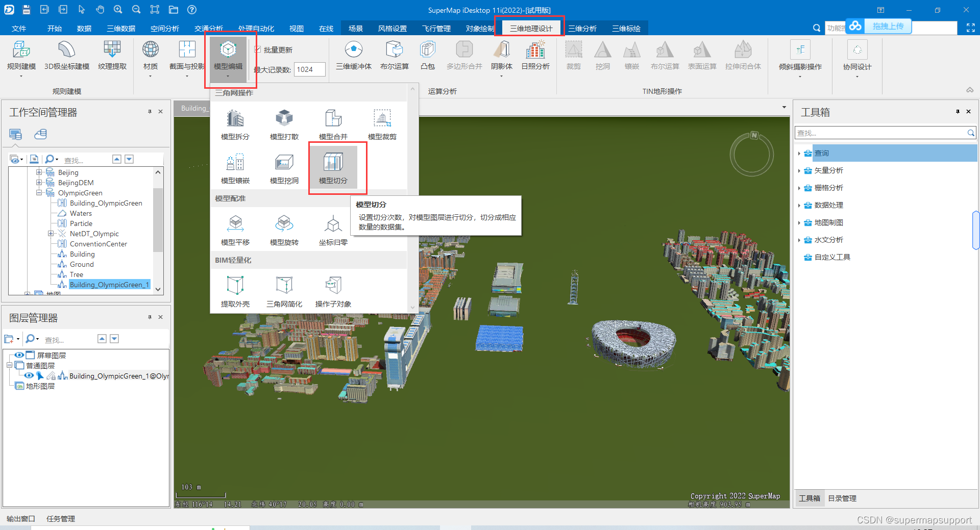Collapse the ribbon with the chevron
The height and width of the screenshot is (530, 980).
(x=970, y=90)
